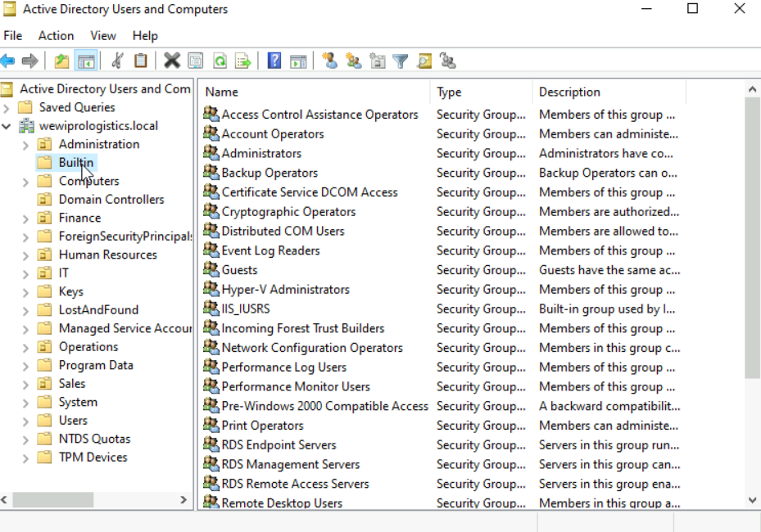Go up one level with the folder-arrow icon
Viewport: 761px width, 532px height.
click(x=61, y=61)
